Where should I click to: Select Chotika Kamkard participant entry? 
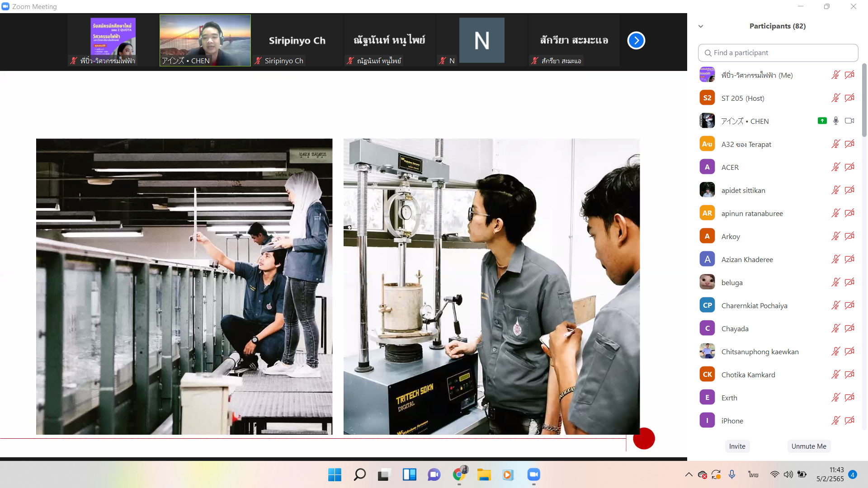tap(748, 375)
